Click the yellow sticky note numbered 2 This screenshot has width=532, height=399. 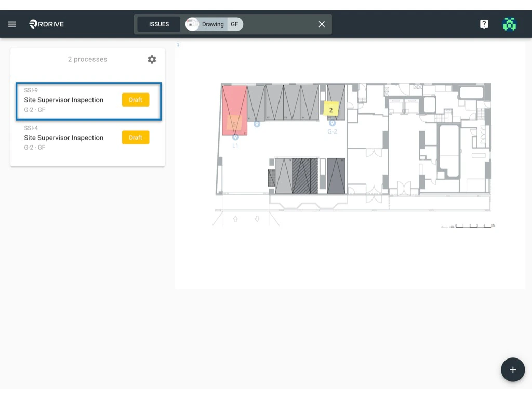[331, 109]
